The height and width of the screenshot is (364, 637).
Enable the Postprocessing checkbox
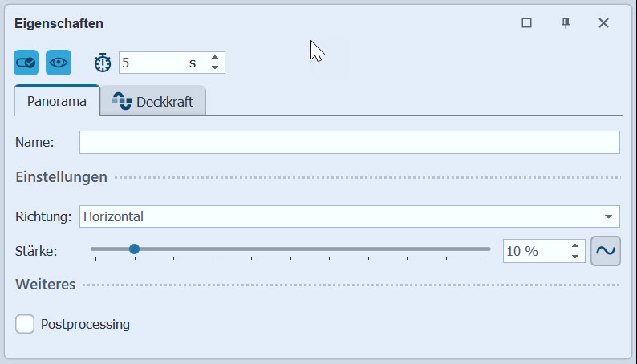pos(25,324)
